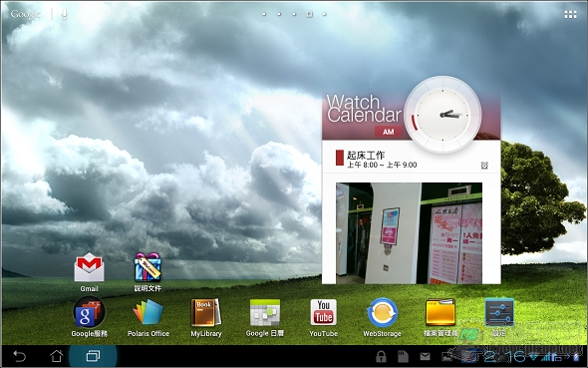Tap the SD card notification icon

(403, 356)
